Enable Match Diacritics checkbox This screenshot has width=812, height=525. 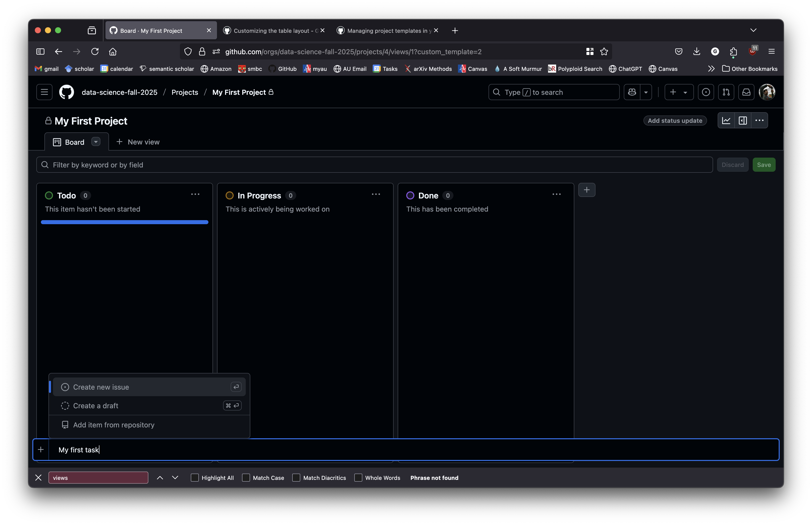point(296,478)
